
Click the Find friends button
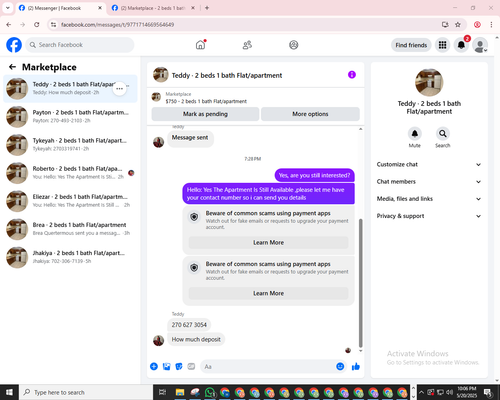411,45
